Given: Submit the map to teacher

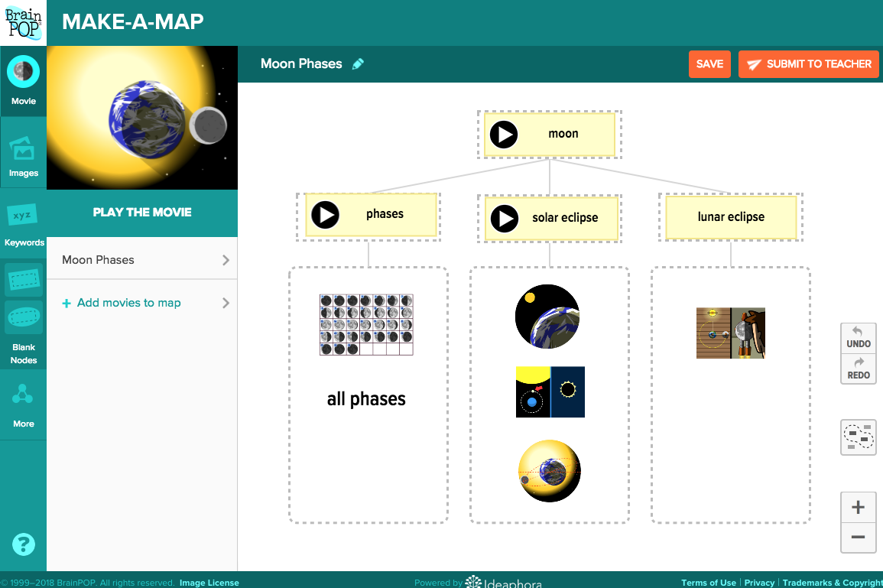Looking at the screenshot, I should pyautogui.click(x=808, y=64).
